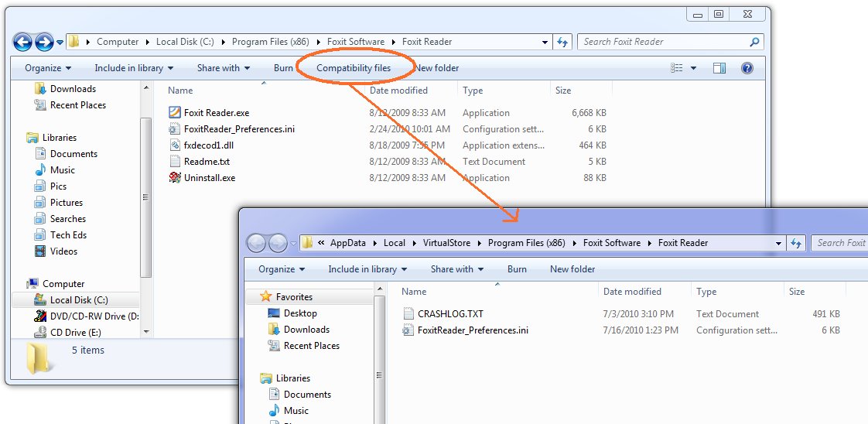The width and height of the screenshot is (868, 424).
Task: Click Burn in the front window toolbar
Action: coord(517,269)
